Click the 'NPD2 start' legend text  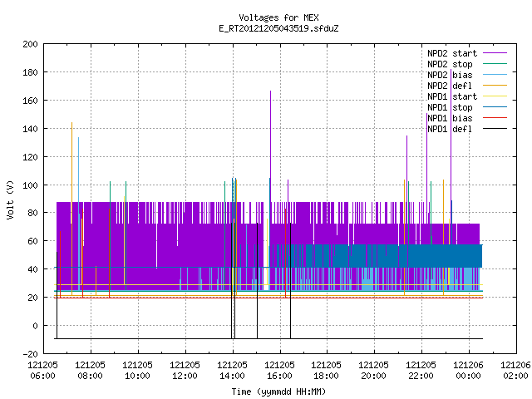pos(452,53)
